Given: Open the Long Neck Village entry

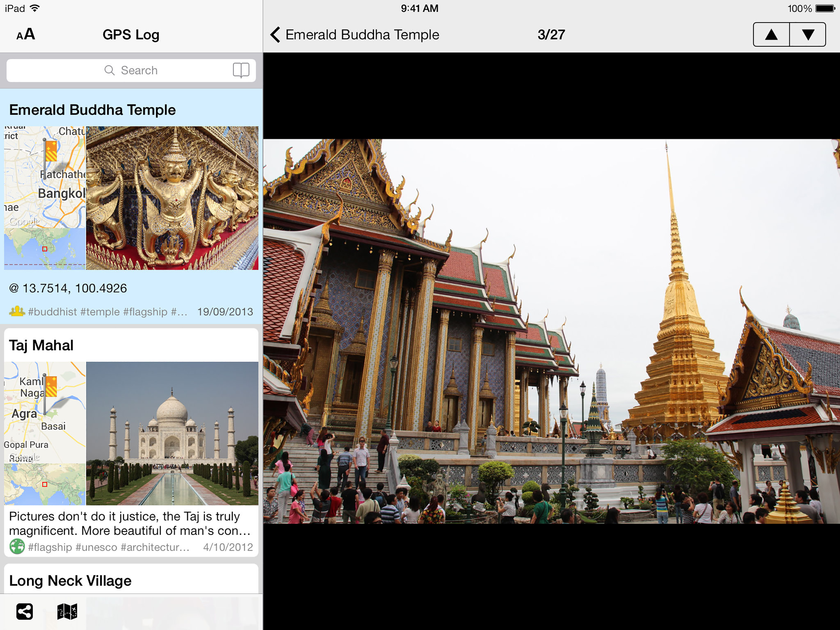Looking at the screenshot, I should (70, 580).
